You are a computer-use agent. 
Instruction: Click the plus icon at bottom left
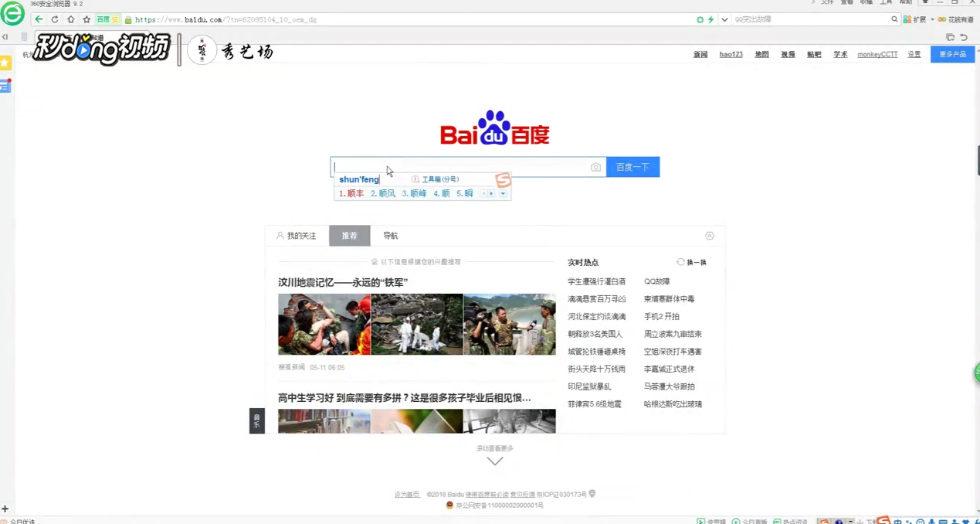click(5, 509)
